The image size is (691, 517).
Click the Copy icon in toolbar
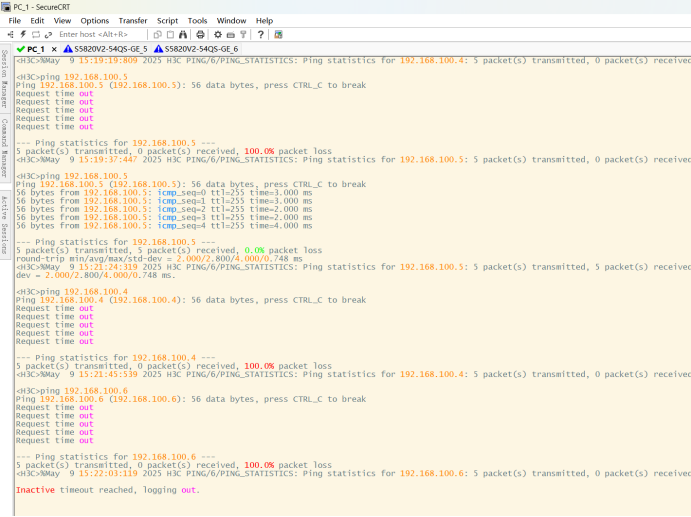click(158, 34)
